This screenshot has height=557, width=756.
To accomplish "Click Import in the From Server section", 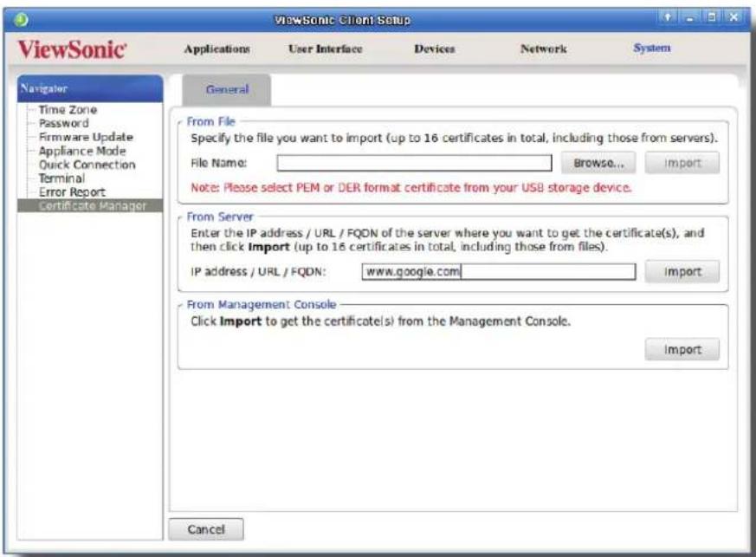I will [x=682, y=271].
